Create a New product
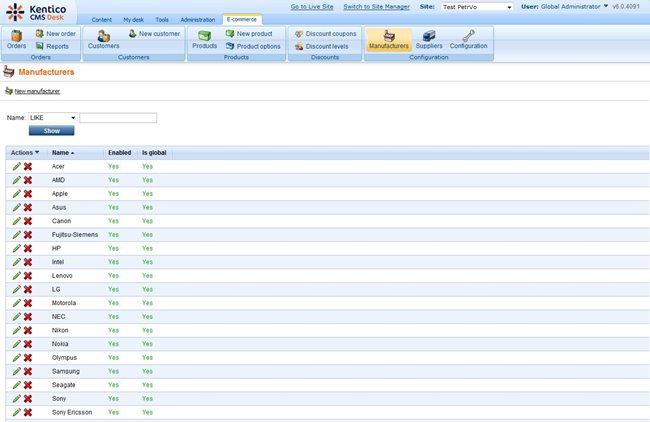The height and width of the screenshot is (422, 650). tap(249, 34)
